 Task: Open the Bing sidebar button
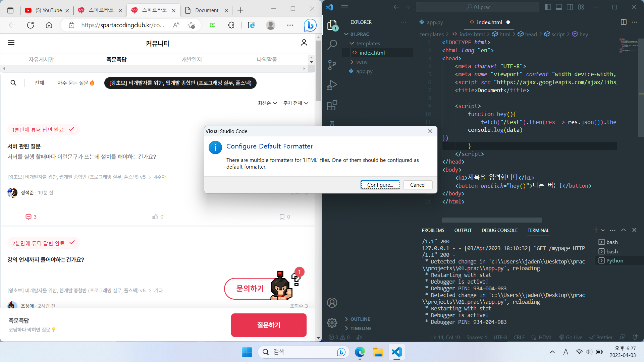coord(310,25)
